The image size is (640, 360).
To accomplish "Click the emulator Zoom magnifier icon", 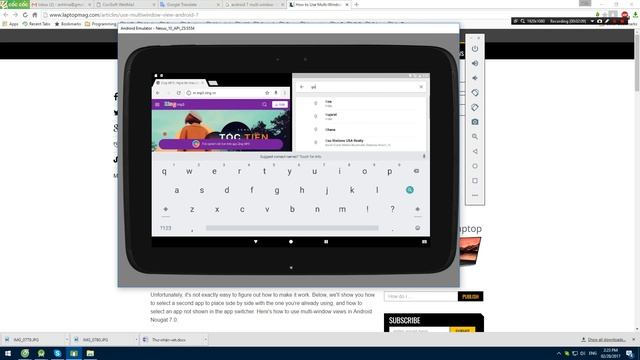I will click(x=475, y=137).
